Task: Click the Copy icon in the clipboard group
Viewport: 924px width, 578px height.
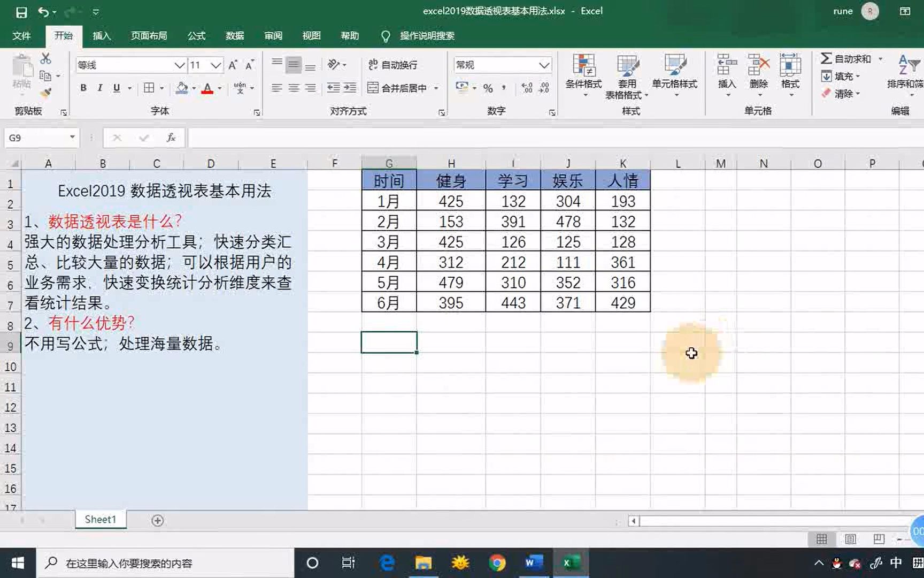Action: tap(45, 75)
